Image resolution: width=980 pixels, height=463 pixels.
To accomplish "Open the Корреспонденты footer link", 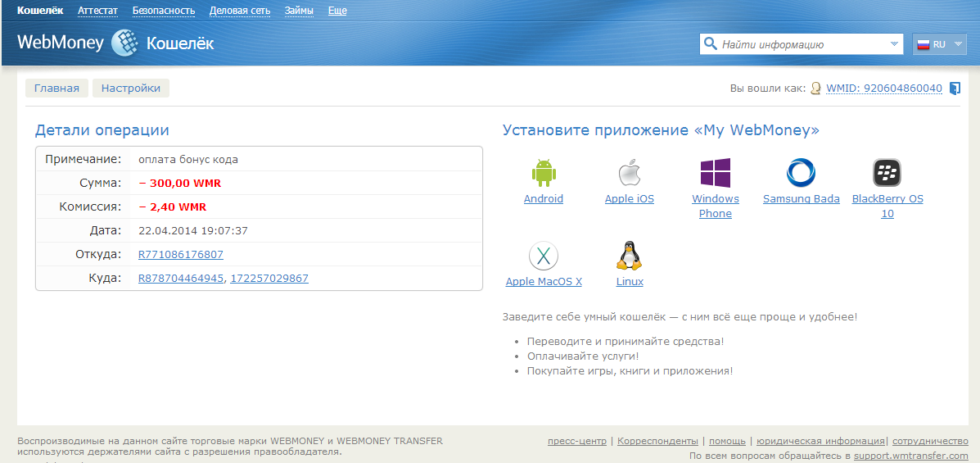I will coord(657,441).
